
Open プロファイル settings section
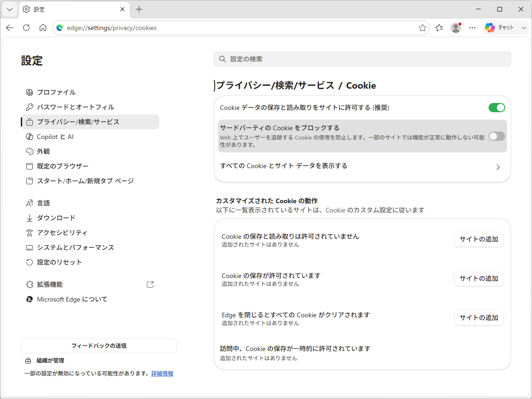click(x=90, y=92)
